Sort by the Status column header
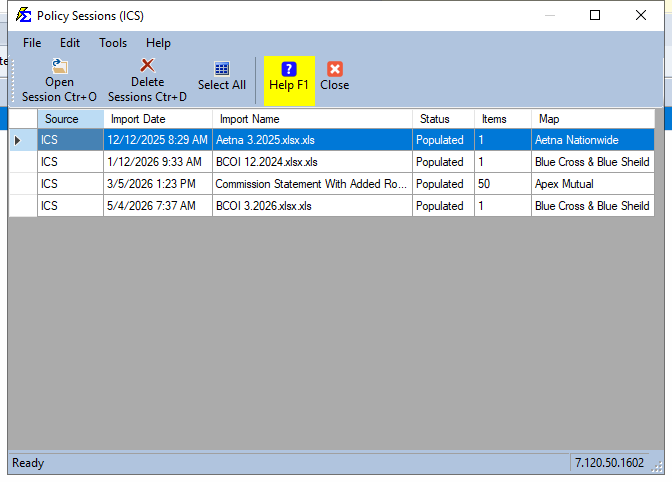This screenshot has height=482, width=672. [443, 119]
